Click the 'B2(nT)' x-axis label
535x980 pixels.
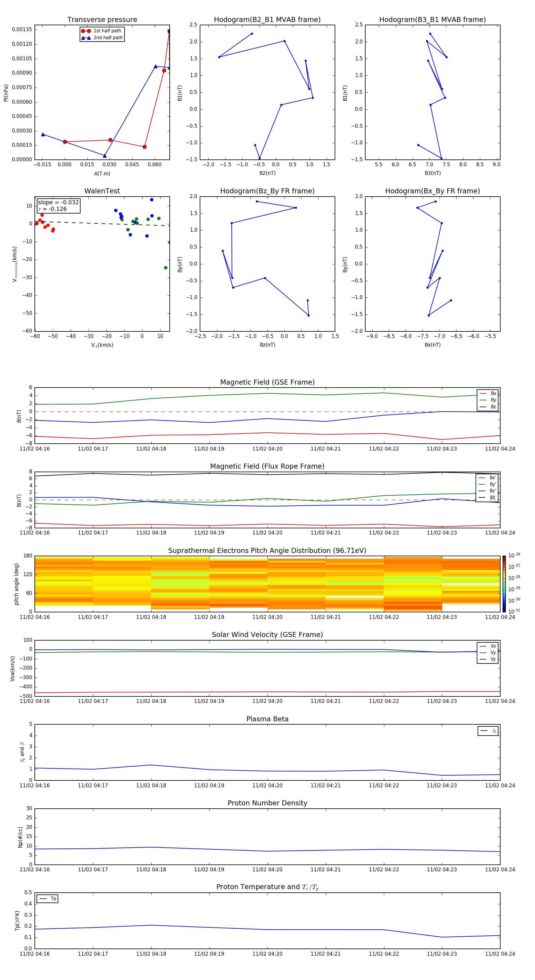coord(267,173)
